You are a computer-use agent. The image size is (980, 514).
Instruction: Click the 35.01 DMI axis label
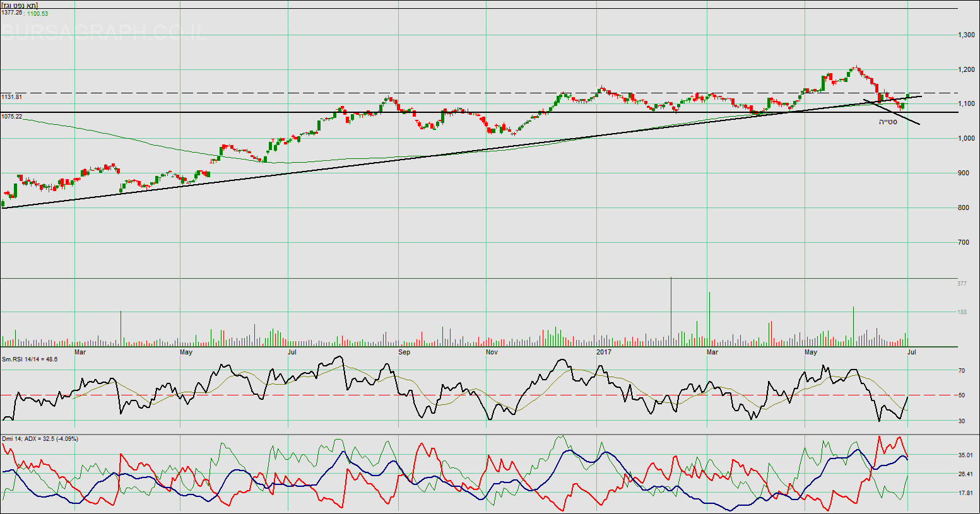965,455
